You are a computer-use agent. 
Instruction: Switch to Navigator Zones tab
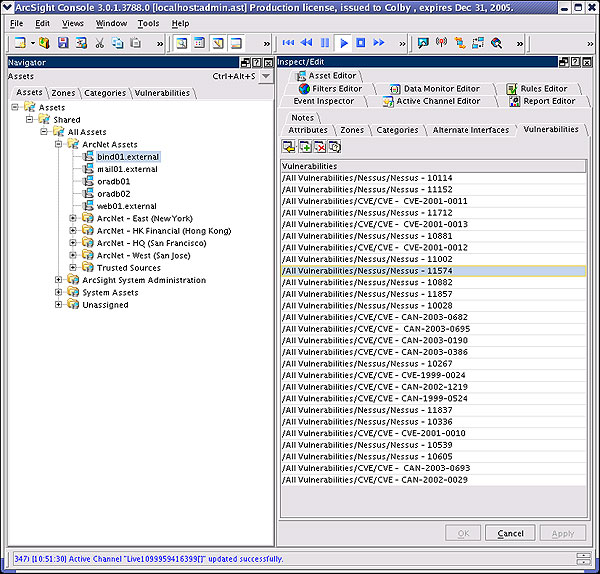point(63,93)
